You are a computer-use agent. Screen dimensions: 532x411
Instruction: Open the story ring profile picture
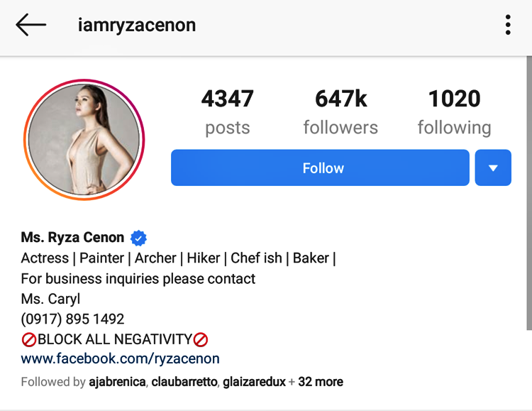84,140
